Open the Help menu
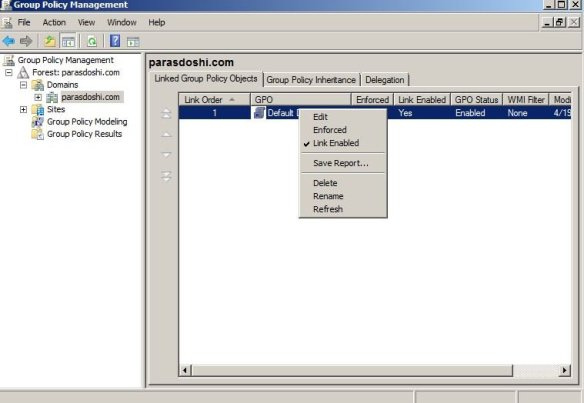This screenshot has height=403, width=584. click(156, 22)
